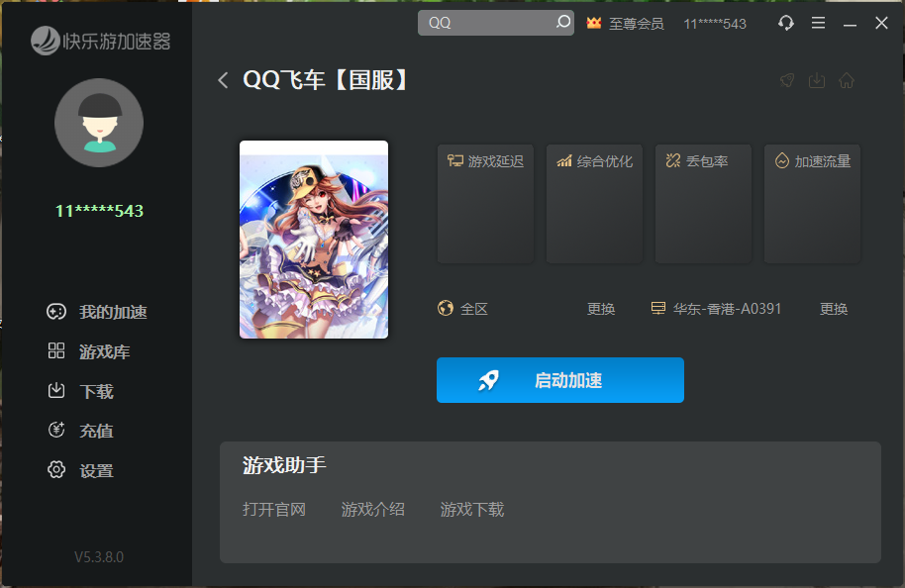This screenshot has height=588, width=905.
Task: Click the crown VIP member icon
Action: coord(594,23)
